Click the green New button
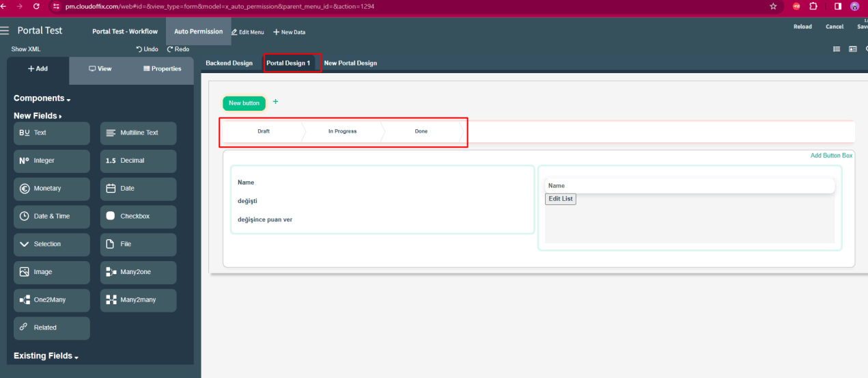868x378 pixels. coord(244,103)
